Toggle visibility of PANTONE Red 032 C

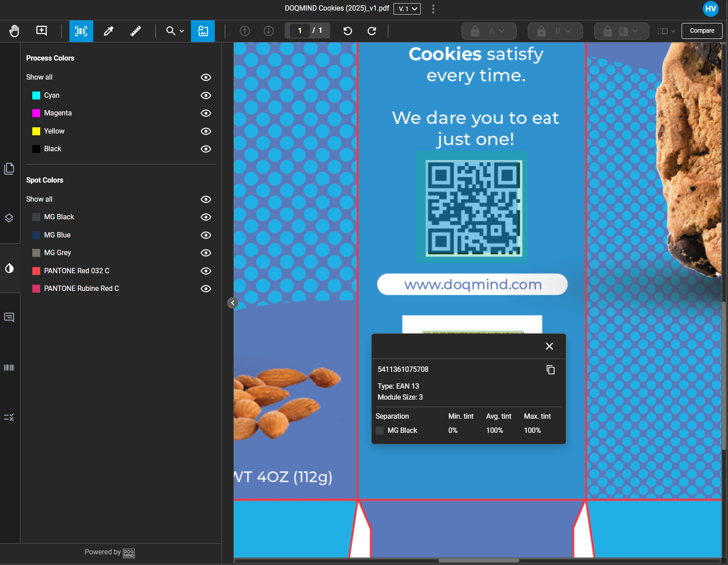click(206, 271)
